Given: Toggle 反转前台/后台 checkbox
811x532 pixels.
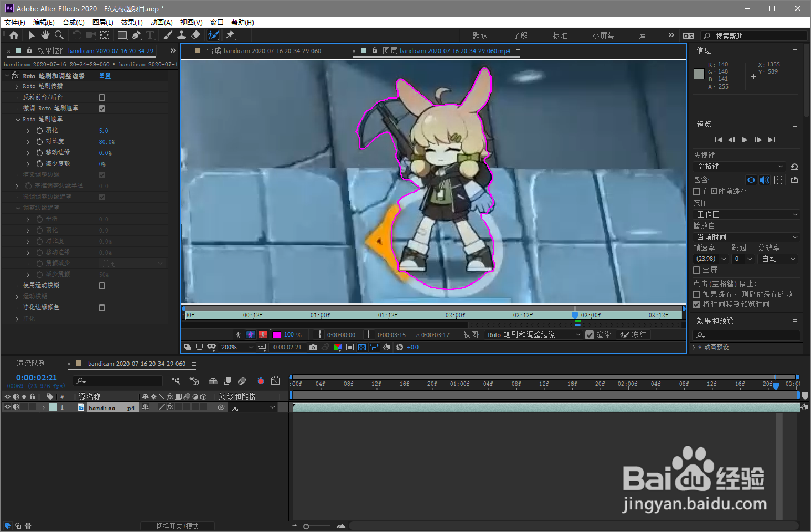Looking at the screenshot, I should tap(102, 97).
